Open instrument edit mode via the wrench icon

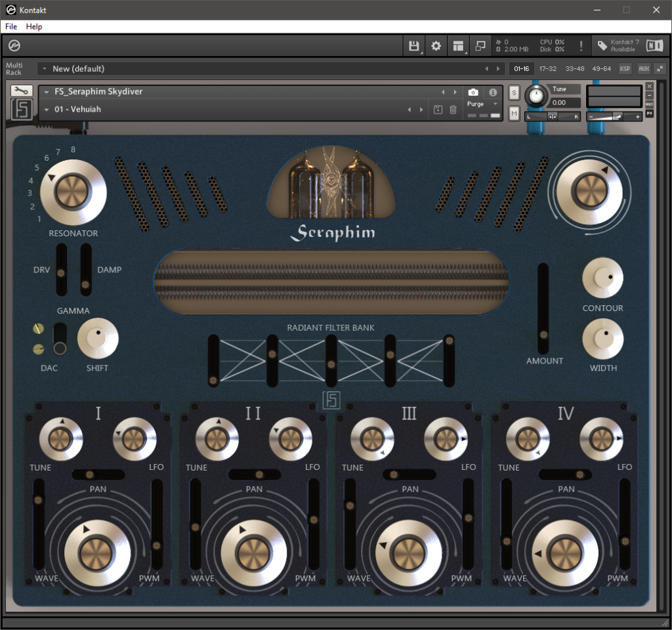click(21, 91)
